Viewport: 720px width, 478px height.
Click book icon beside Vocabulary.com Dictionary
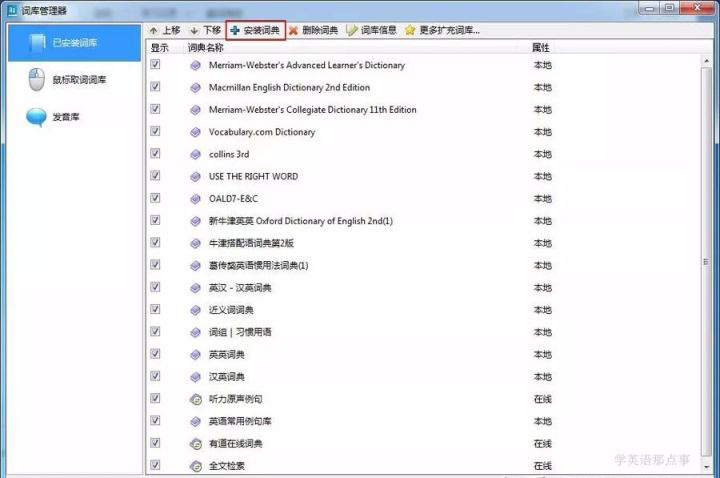(196, 132)
